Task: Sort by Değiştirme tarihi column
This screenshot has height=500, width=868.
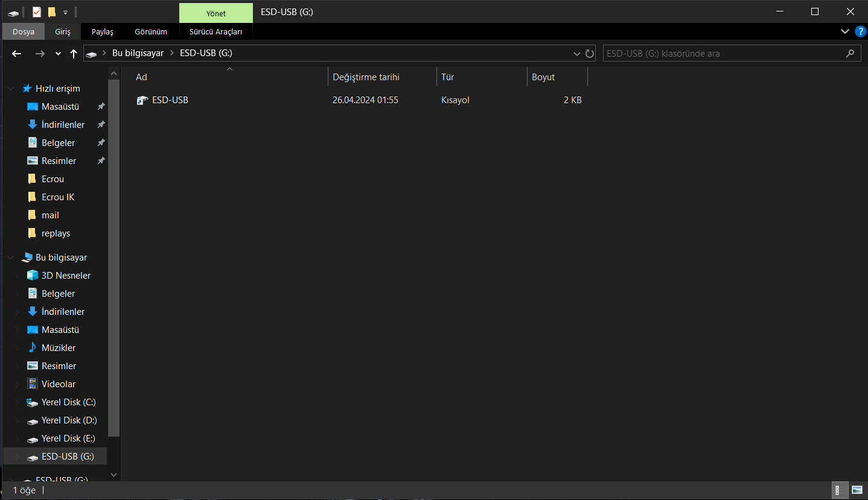Action: pyautogui.click(x=366, y=77)
